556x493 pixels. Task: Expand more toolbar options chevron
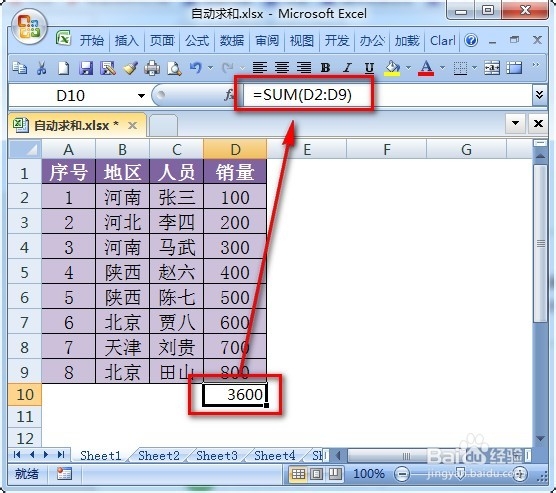point(536,65)
